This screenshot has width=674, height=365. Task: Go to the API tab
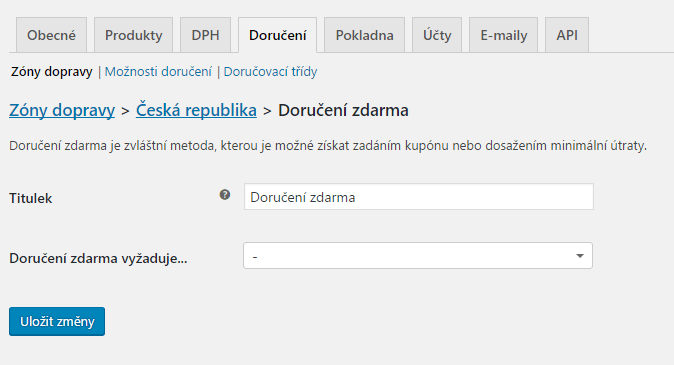tap(567, 35)
